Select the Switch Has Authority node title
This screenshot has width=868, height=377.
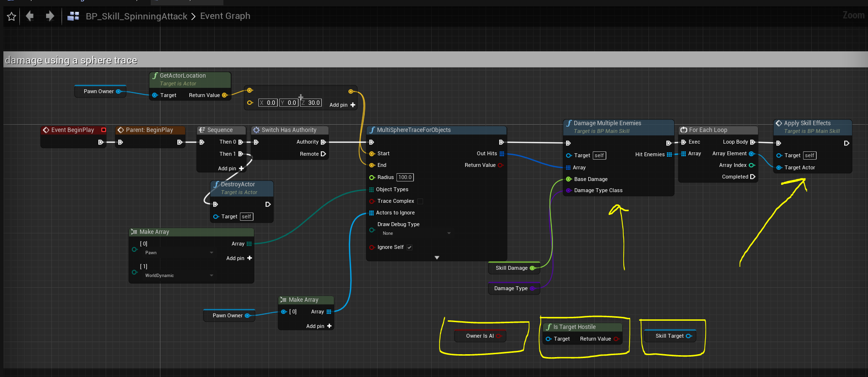click(x=289, y=130)
